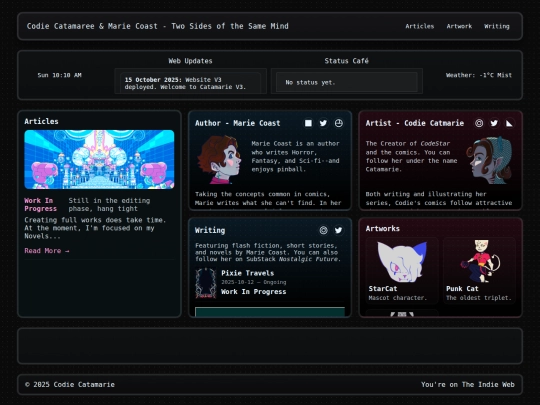Image resolution: width=540 pixels, height=405 pixels.
Task: Click the Sun 10:10 AM clock text
Action: point(60,75)
